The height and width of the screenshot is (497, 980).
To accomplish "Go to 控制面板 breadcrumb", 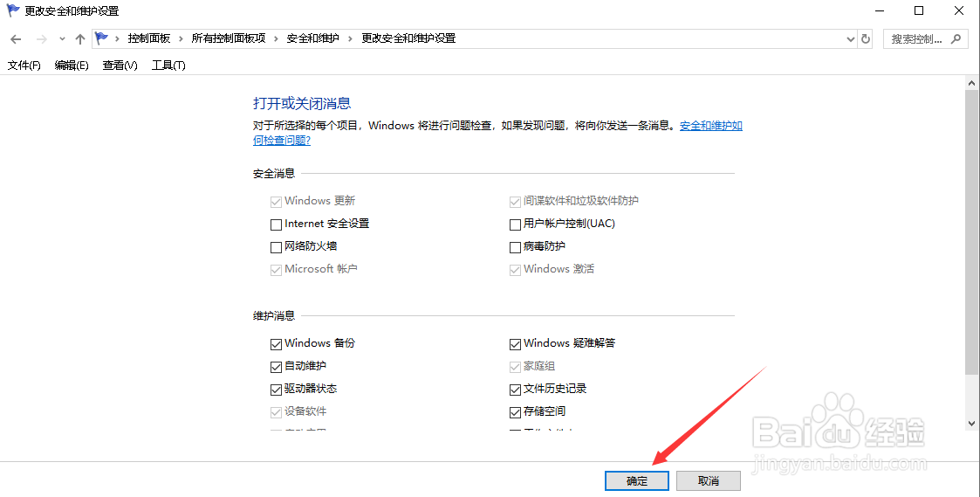I will coord(148,38).
